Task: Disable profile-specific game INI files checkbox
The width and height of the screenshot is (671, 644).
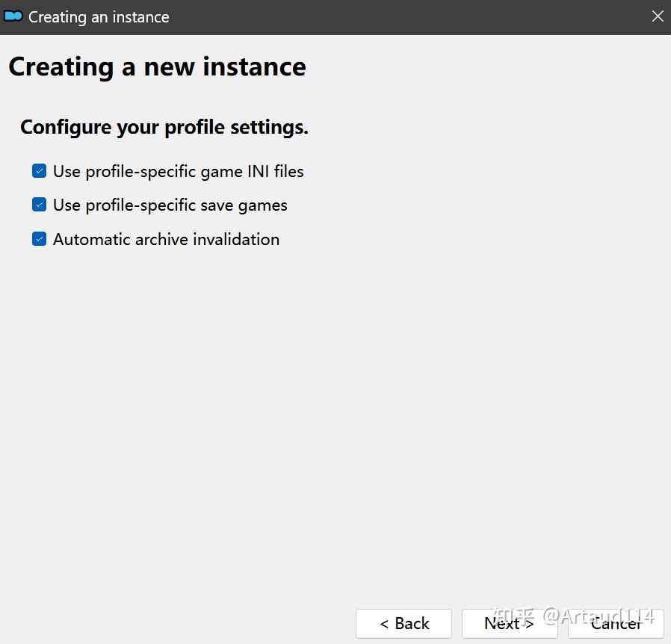Action: pyautogui.click(x=40, y=171)
